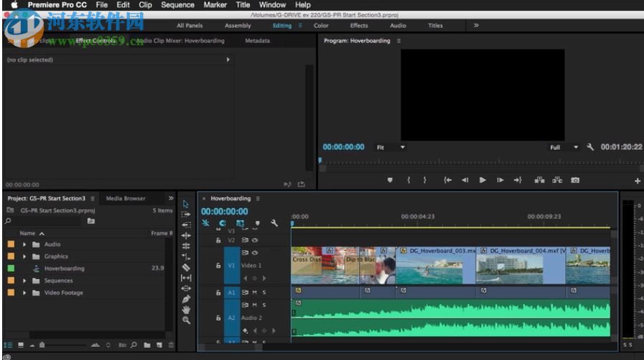Select the Selection arrow tool
Screen dimensions: 644x360
(x=186, y=204)
